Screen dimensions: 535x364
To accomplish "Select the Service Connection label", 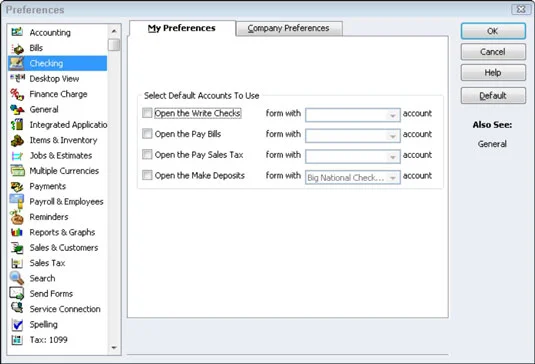I will coord(65,309).
